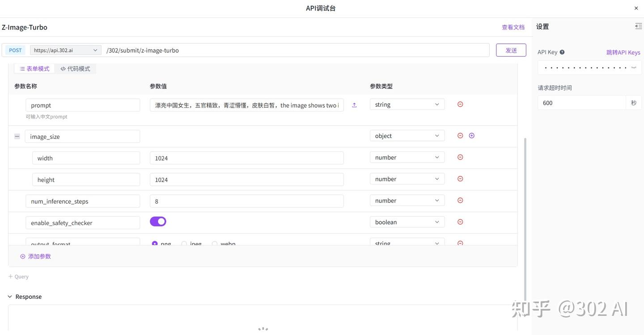Screen dimensions: 644x335
Task: Click the prompt value text field
Action: (247, 105)
